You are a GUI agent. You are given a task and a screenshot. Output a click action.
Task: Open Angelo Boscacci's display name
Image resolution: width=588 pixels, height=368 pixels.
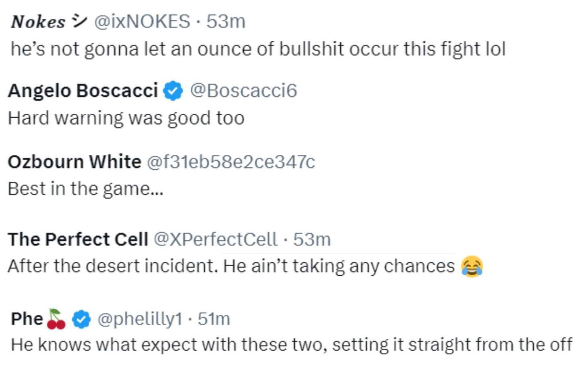pos(83,91)
